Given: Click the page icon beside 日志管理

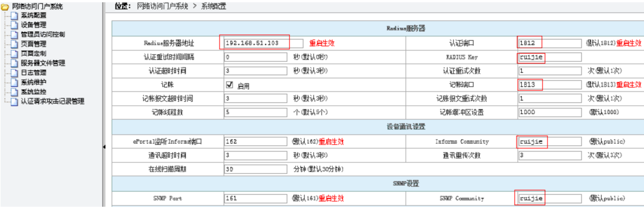Looking at the screenshot, I should point(15,73).
